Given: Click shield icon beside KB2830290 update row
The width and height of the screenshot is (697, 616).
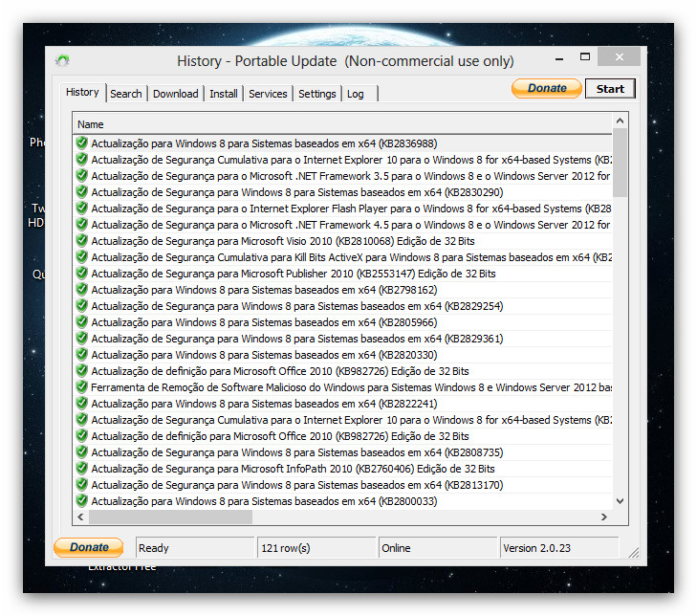Looking at the screenshot, I should pos(81,191).
